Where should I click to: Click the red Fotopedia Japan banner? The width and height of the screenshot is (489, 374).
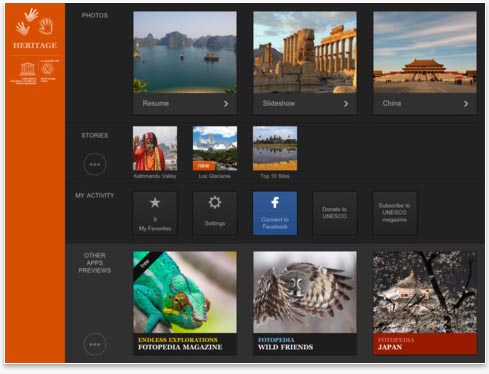tap(425, 344)
